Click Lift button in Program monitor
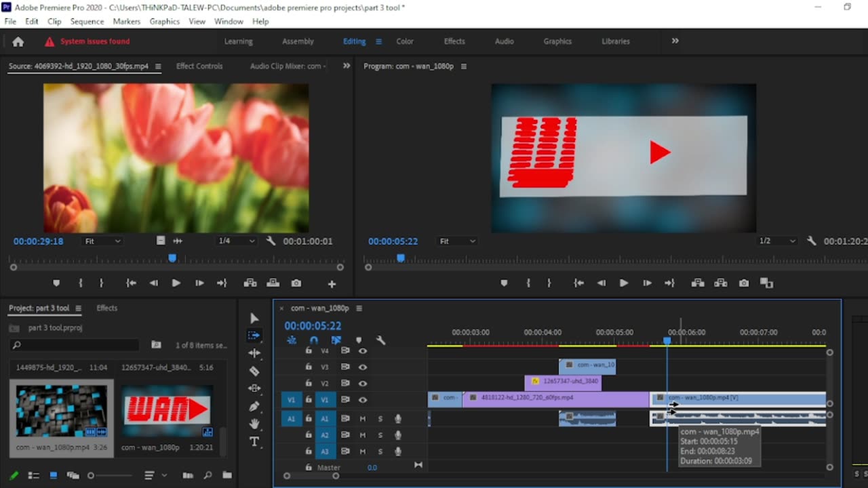 [x=698, y=283]
